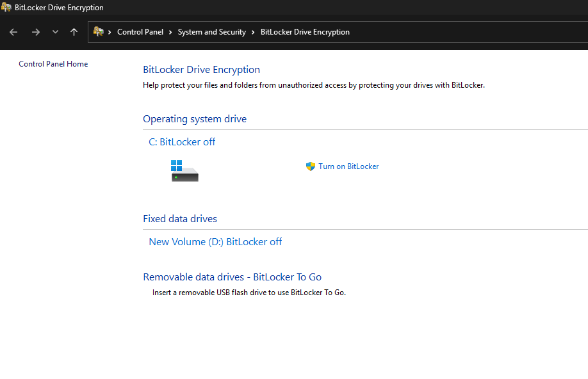The width and height of the screenshot is (588, 379).
Task: Select the operating system drive icon
Action: coord(184,170)
